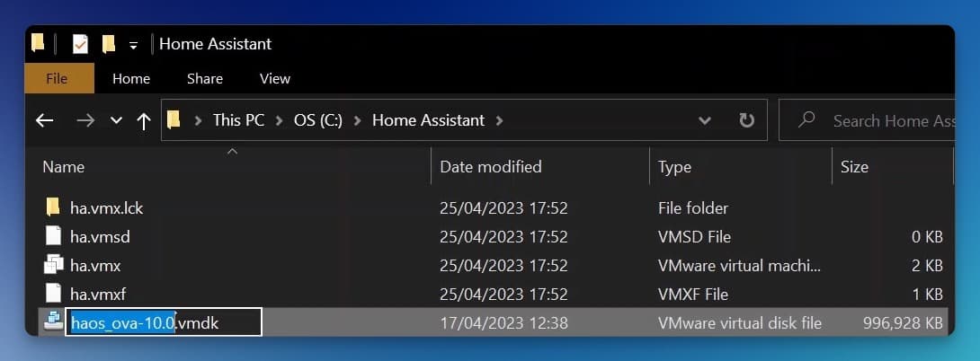Switch to the View ribbon tab

[x=275, y=79]
